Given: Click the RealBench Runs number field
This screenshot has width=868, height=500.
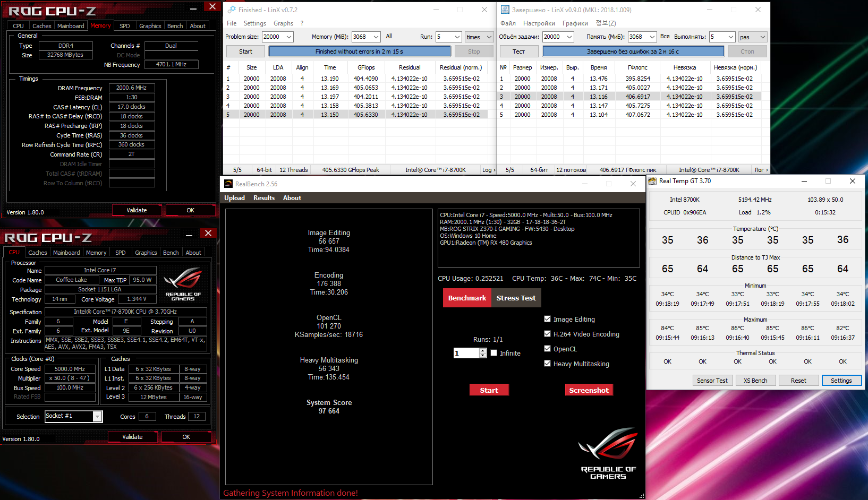Looking at the screenshot, I should pos(466,353).
